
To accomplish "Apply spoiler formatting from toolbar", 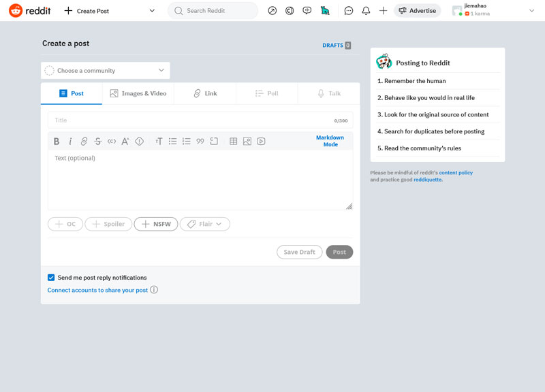I will [140, 142].
